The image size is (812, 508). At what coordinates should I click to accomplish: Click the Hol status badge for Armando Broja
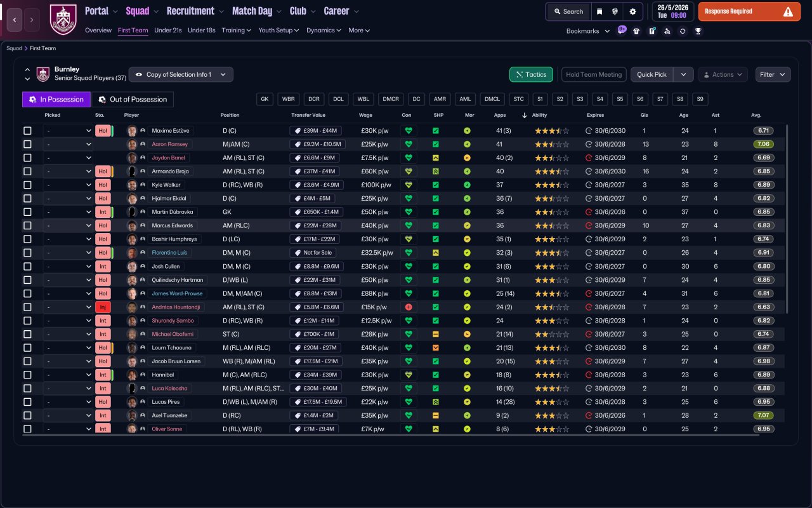click(103, 171)
